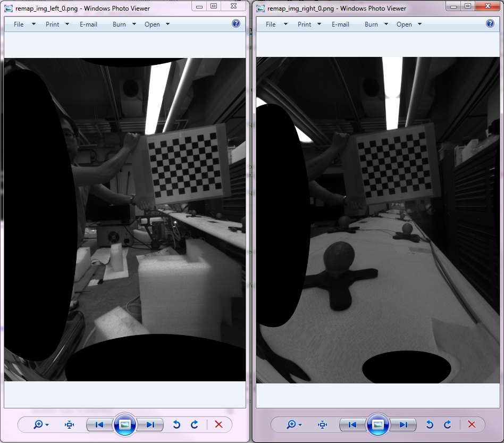Maximize the remap_img_right_0.png window
Image resolution: width=504 pixels, height=443 pixels.
click(x=468, y=6)
